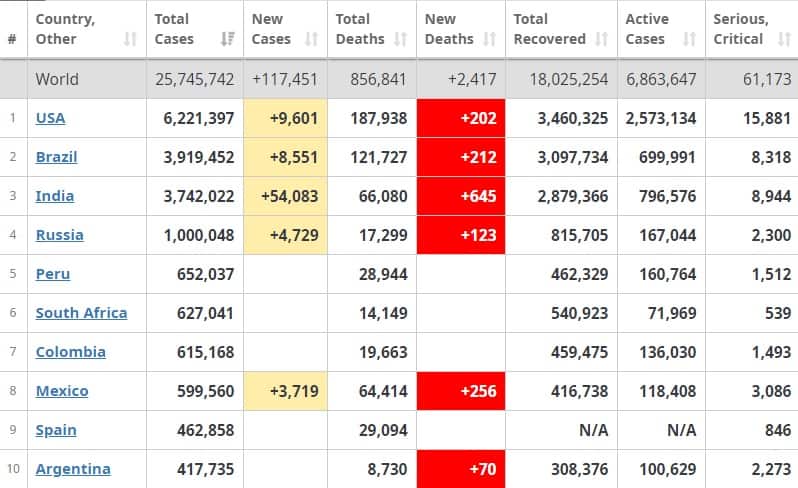Image resolution: width=798 pixels, height=488 pixels.
Task: Select World new cases +117,451
Action: coord(285,79)
